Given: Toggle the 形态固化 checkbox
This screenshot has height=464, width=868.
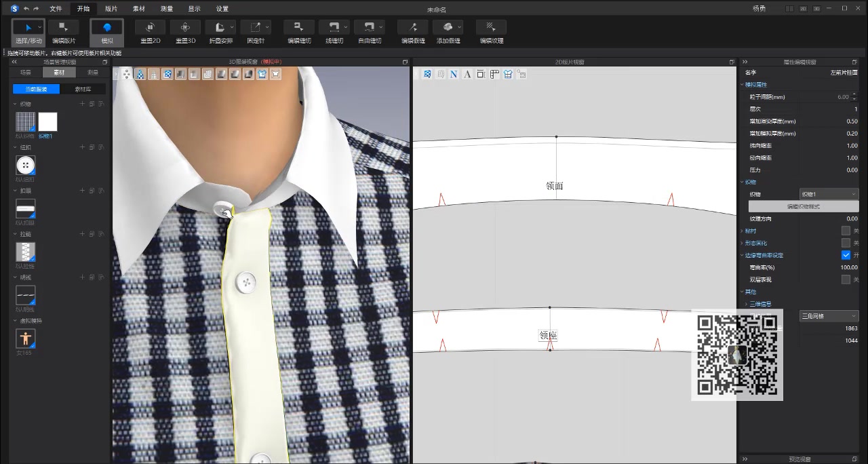Looking at the screenshot, I should 846,243.
